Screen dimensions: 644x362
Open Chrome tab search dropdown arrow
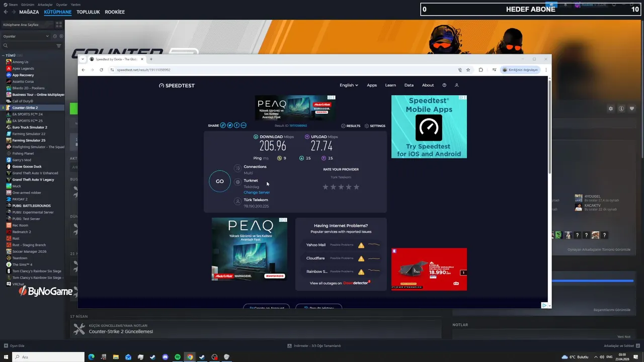pos(83,59)
